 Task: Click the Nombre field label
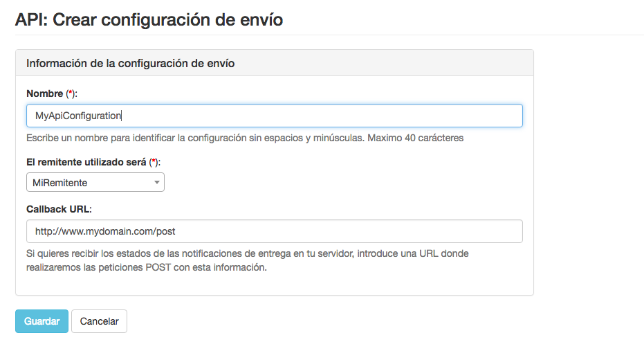(x=44, y=93)
